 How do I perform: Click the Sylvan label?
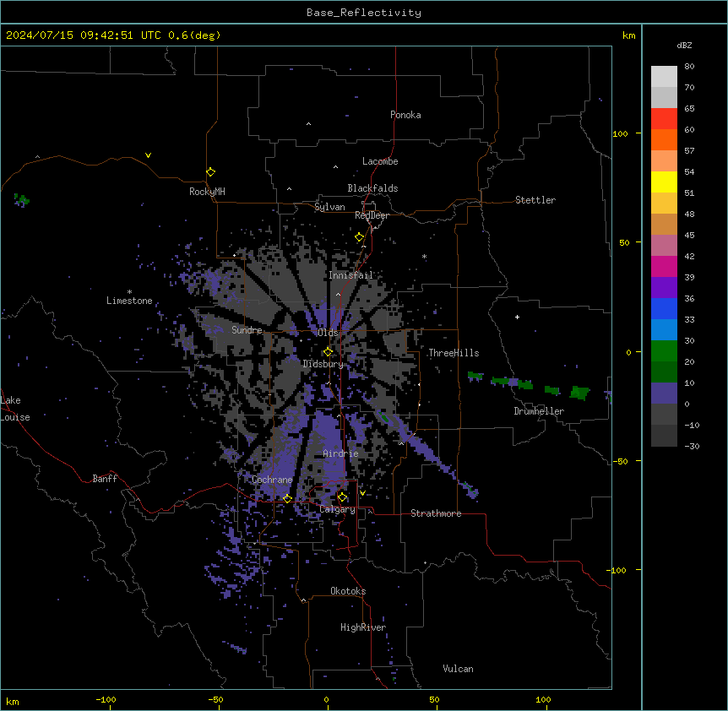coord(329,207)
